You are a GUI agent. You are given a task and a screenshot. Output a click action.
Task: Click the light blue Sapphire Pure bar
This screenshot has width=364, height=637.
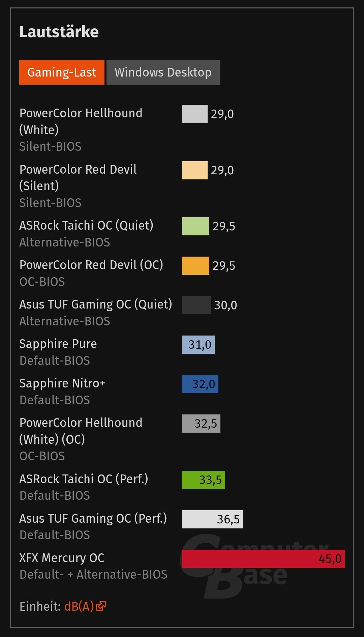pos(198,345)
